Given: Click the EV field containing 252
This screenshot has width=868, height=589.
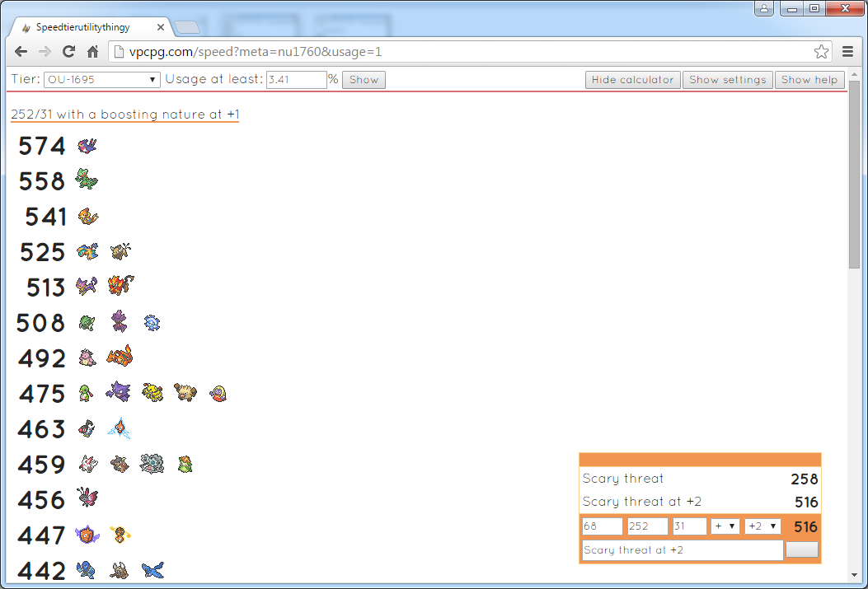Looking at the screenshot, I should click(647, 526).
